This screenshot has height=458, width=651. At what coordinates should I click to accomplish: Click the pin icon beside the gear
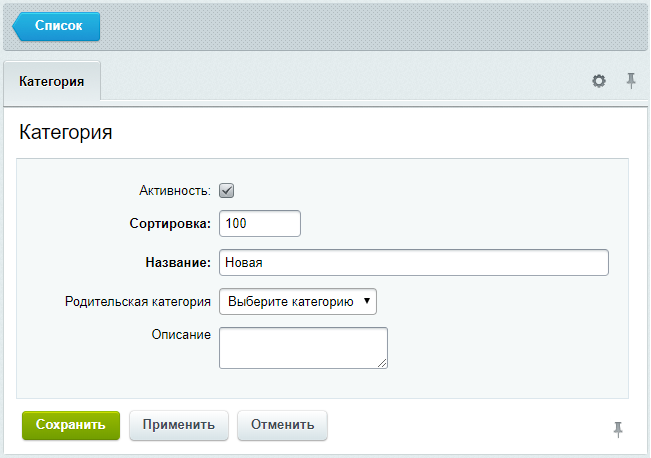(x=631, y=81)
